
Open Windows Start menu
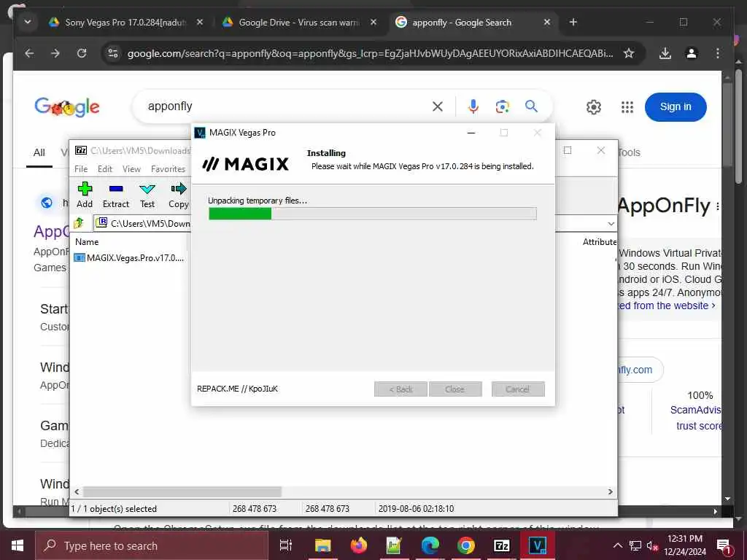18,545
